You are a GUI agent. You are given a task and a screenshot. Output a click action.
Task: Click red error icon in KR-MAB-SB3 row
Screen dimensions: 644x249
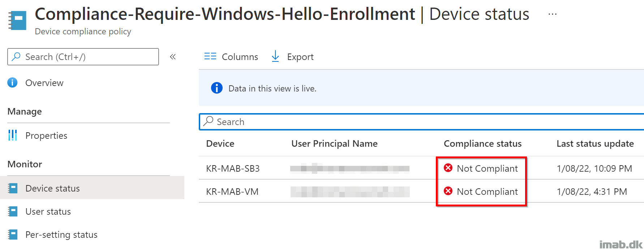[x=448, y=168]
